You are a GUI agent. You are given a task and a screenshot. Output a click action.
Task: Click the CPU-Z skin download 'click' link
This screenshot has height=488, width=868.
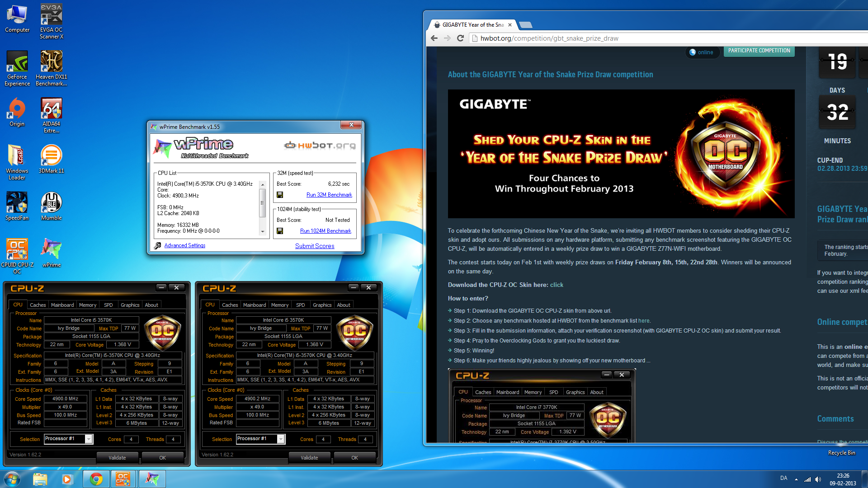point(557,285)
